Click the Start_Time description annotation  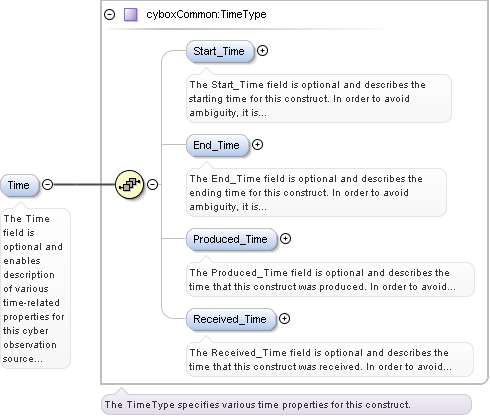[x=319, y=99]
